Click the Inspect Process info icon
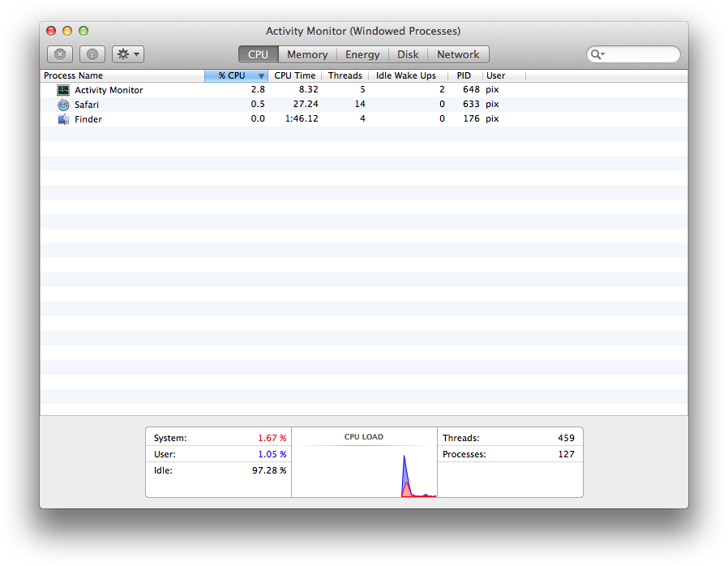728x566 pixels. click(92, 54)
